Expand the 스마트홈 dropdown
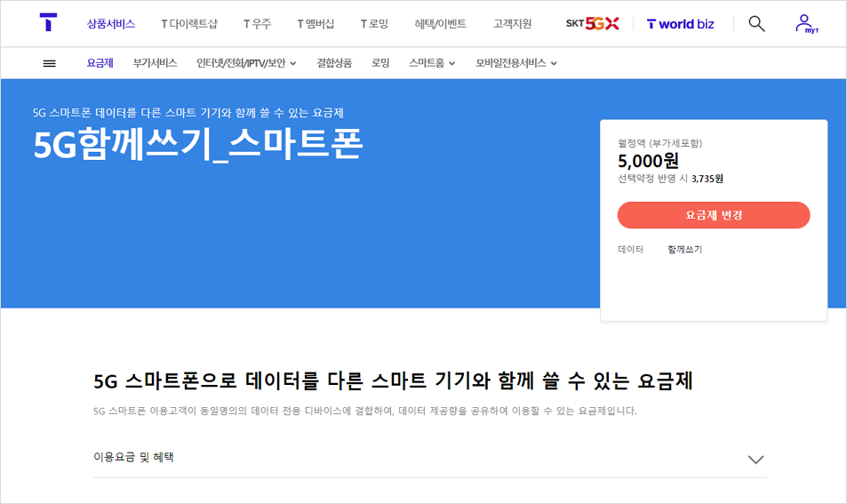 [x=432, y=63]
